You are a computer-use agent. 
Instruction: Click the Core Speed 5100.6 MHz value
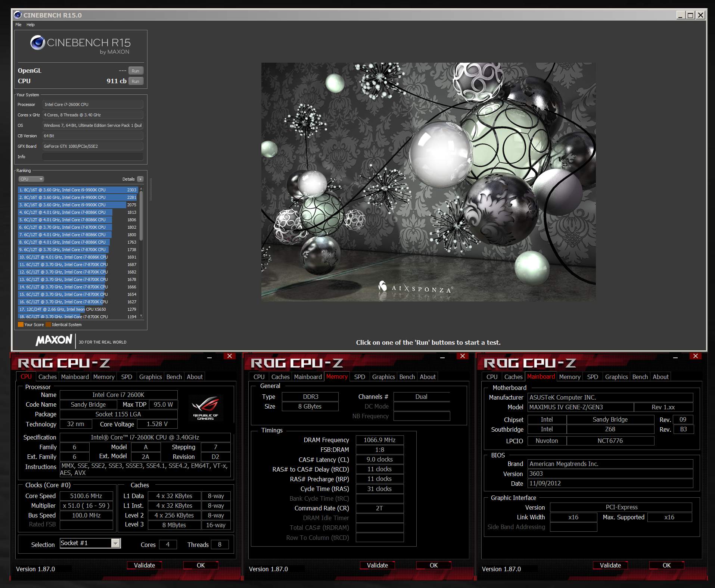[86, 496]
